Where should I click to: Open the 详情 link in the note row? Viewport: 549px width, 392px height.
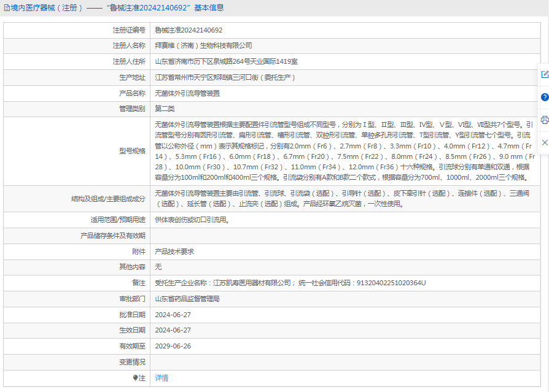pyautogui.click(x=162, y=378)
